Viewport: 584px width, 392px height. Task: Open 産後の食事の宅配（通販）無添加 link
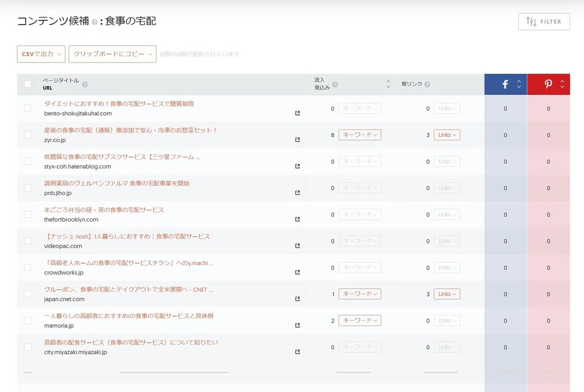(x=130, y=130)
